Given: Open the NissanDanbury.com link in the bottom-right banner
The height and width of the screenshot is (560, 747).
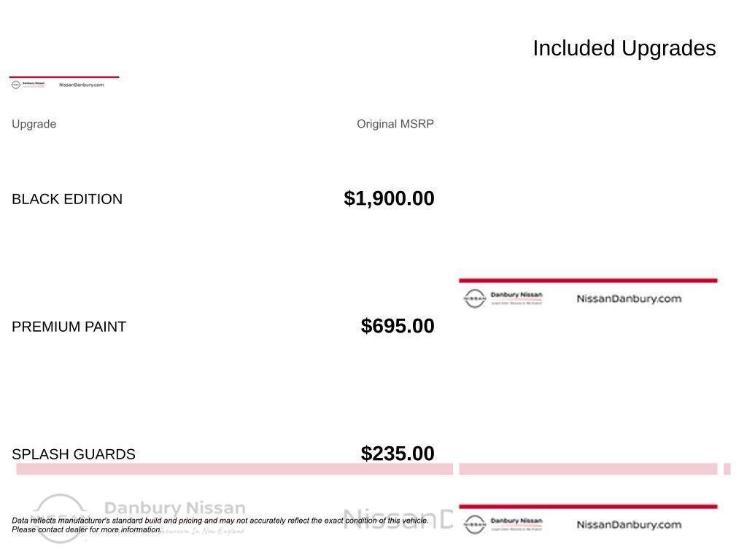Looking at the screenshot, I should click(x=629, y=524).
